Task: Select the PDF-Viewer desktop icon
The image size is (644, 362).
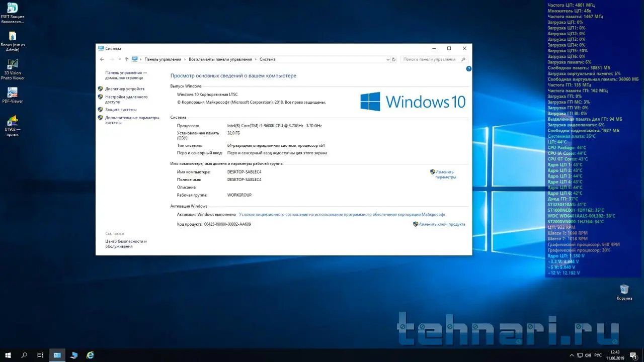Action: [x=13, y=95]
